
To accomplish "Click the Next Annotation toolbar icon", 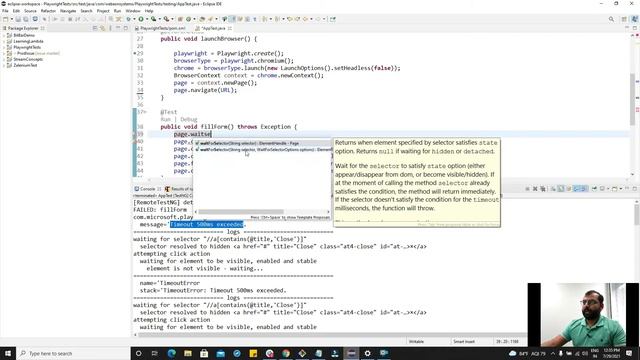I will pos(264,19).
